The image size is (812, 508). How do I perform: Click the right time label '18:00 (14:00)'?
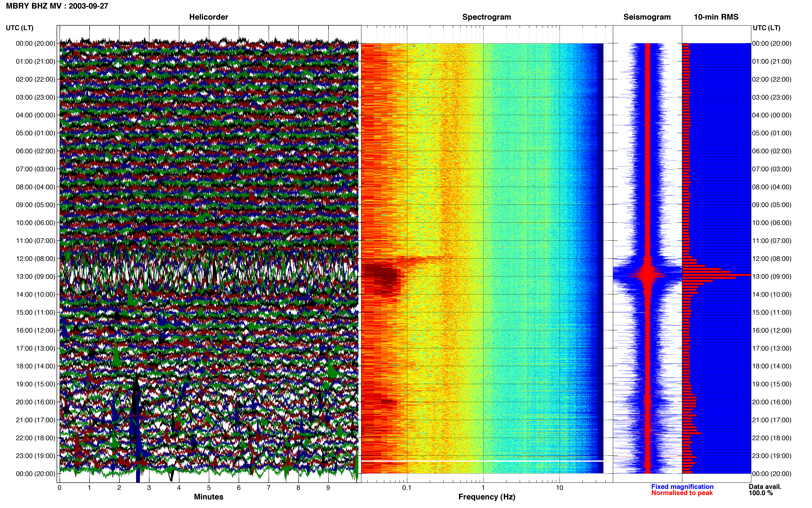[772, 366]
